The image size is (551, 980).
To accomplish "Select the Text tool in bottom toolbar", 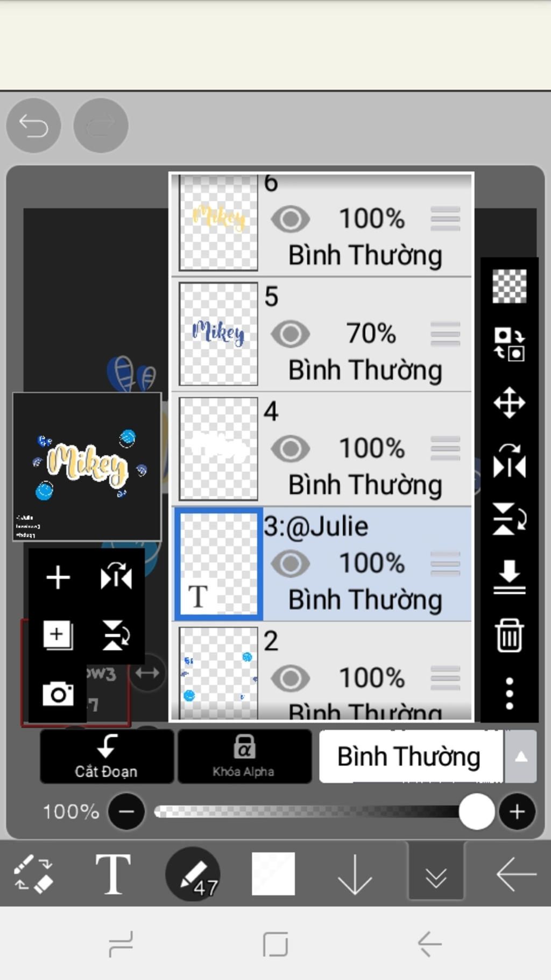I will click(113, 873).
